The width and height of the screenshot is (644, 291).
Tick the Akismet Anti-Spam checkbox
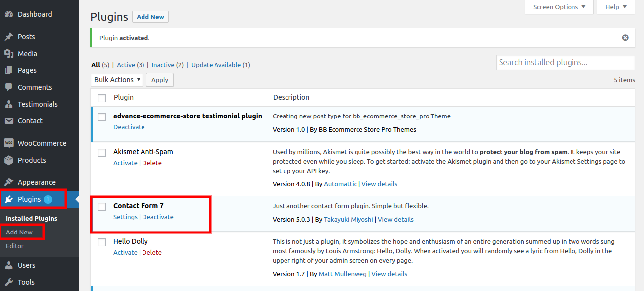coord(102,152)
